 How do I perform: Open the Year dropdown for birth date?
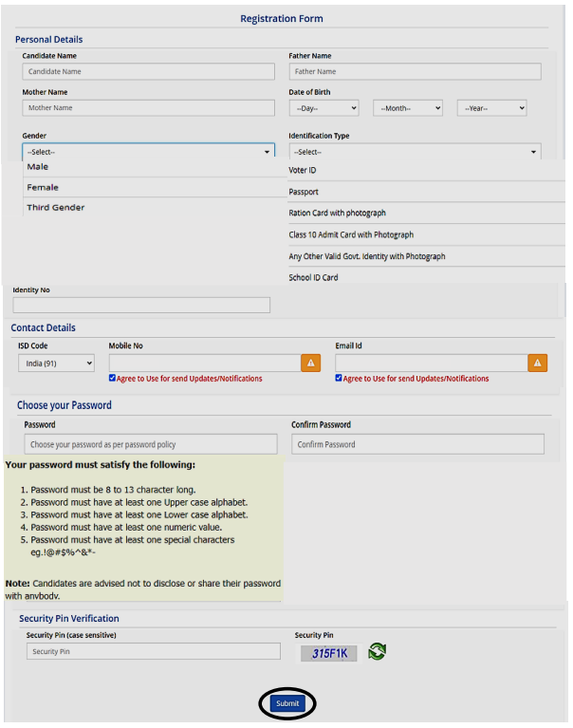(491, 108)
